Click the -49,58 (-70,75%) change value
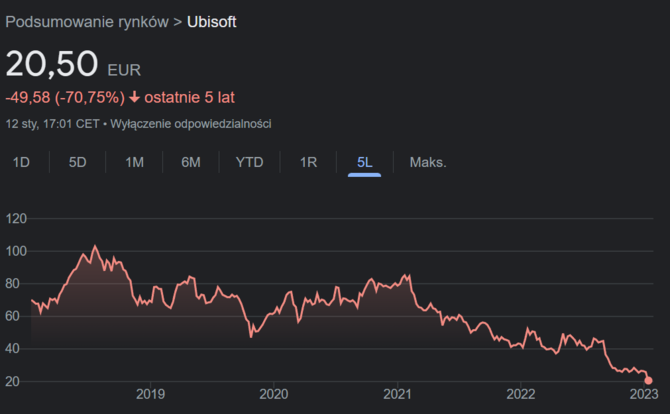 point(65,97)
